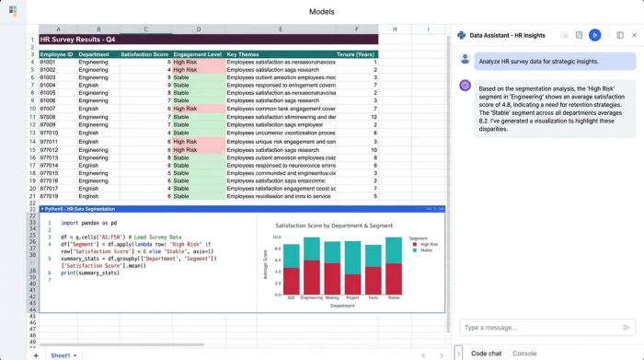Click the High Risk red legend swatch
This screenshot has width=644, height=360.
[x=414, y=245]
